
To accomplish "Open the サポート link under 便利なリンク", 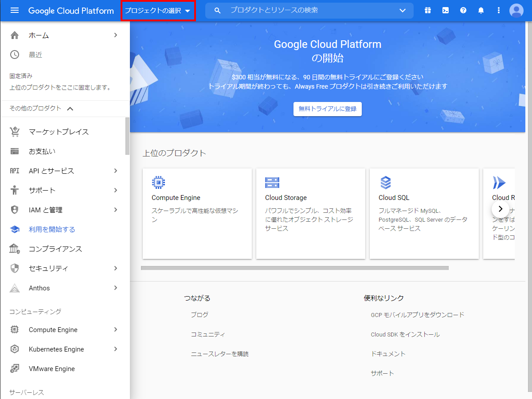I will (x=382, y=373).
